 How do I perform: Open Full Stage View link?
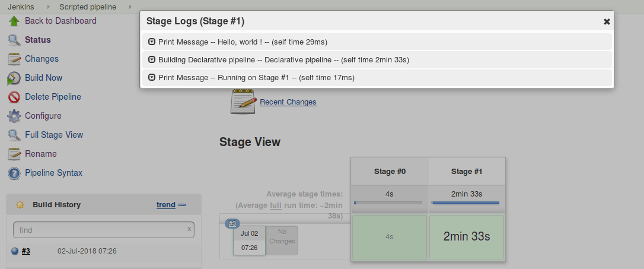[54, 134]
